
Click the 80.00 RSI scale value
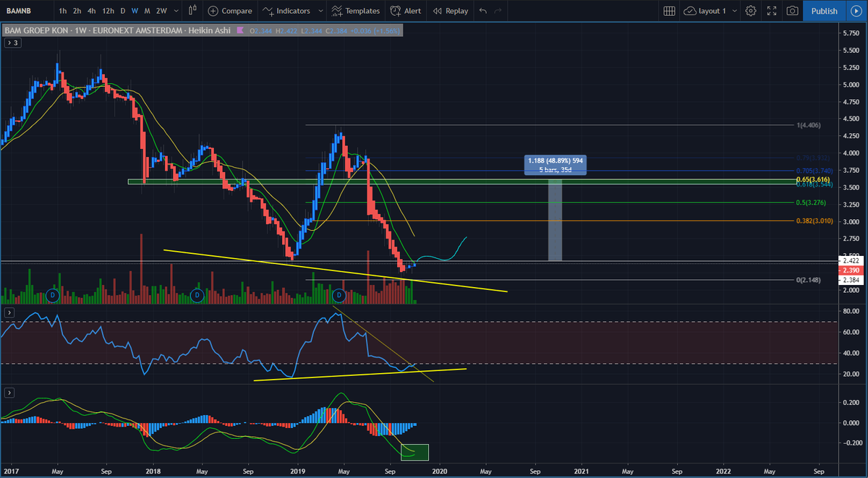(851, 312)
